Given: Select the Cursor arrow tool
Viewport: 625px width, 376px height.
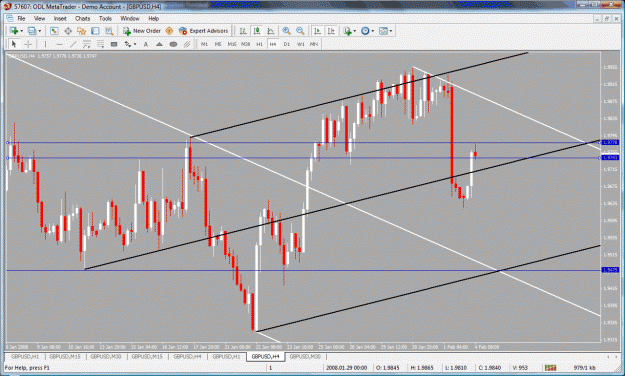Looking at the screenshot, I should 14,44.
